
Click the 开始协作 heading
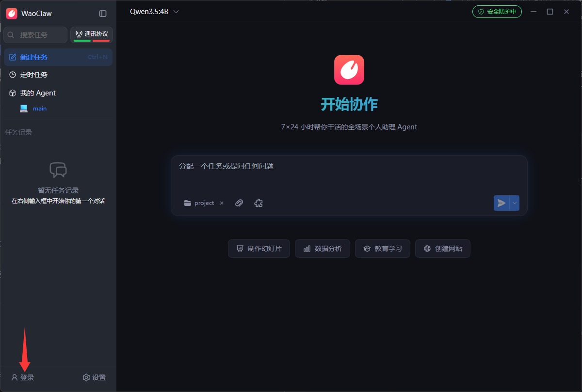349,104
